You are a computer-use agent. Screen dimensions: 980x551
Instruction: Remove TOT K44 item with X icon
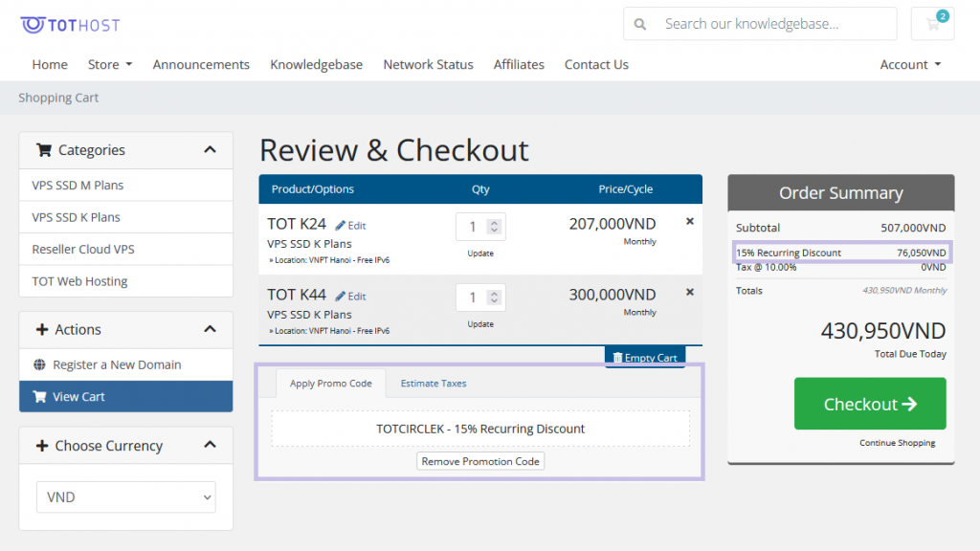(690, 292)
